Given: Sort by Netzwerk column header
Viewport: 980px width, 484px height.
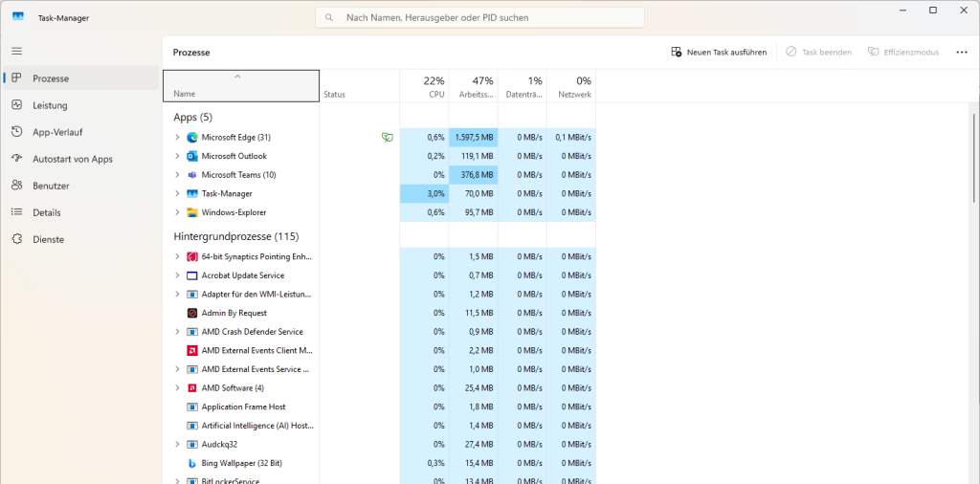Looking at the screenshot, I should click(571, 85).
